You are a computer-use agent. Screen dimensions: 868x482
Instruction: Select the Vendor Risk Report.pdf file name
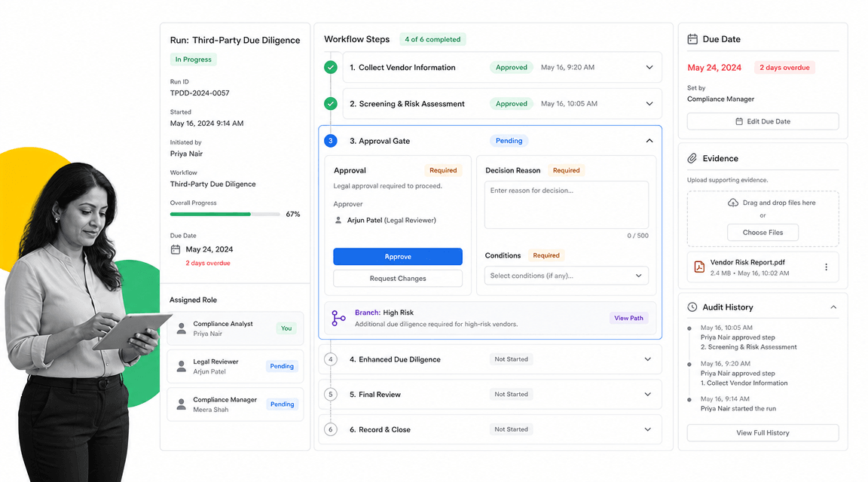click(x=747, y=262)
